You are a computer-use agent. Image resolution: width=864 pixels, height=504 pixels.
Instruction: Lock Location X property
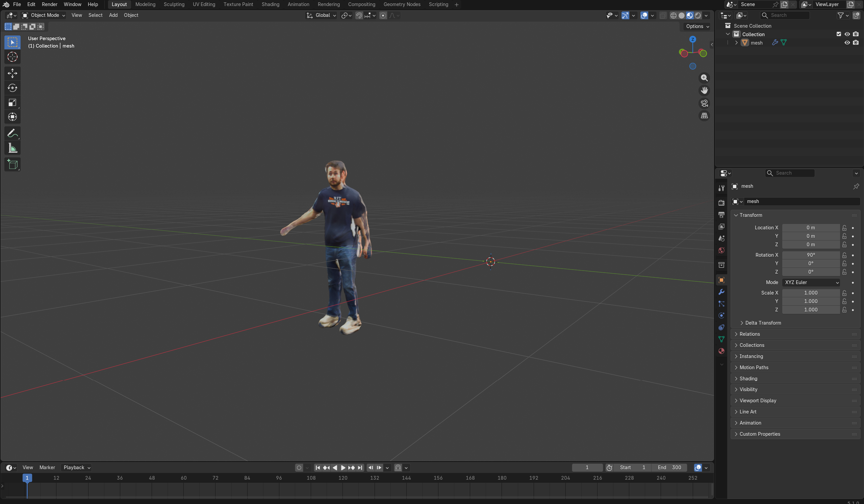tap(844, 228)
